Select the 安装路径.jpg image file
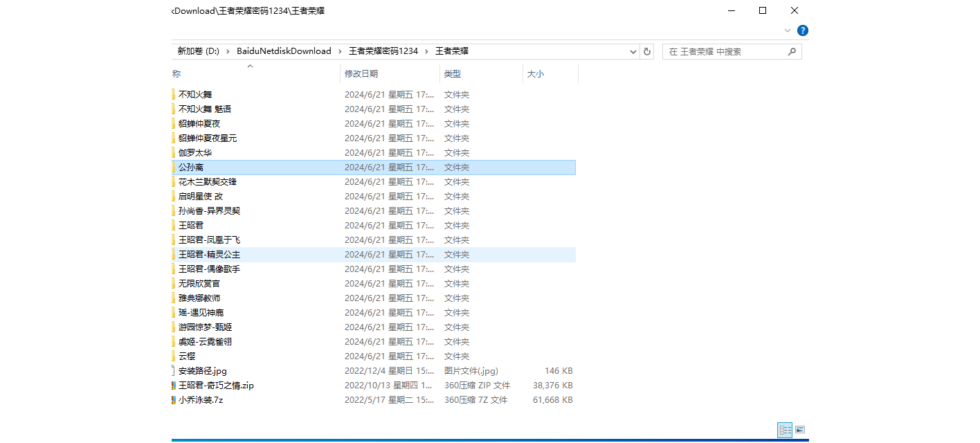Image resolution: width=980 pixels, height=443 pixels. click(x=203, y=370)
